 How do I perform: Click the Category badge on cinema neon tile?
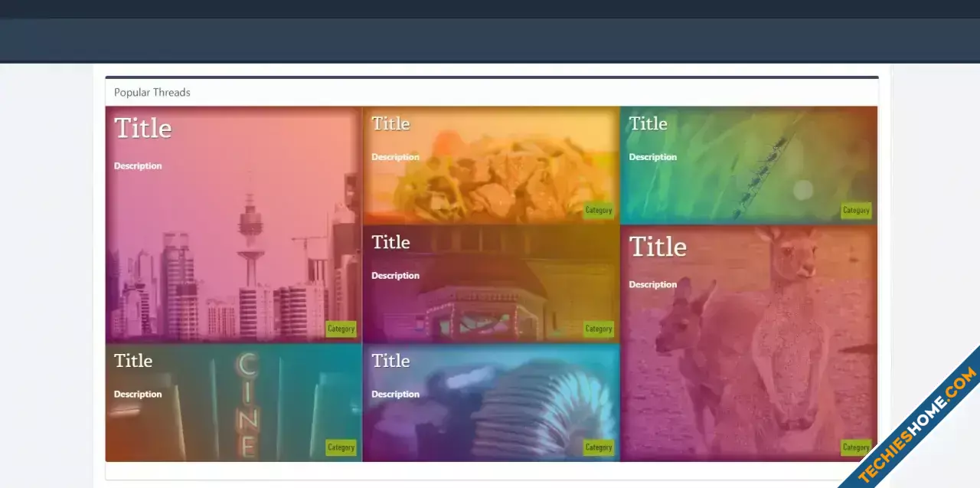341,447
